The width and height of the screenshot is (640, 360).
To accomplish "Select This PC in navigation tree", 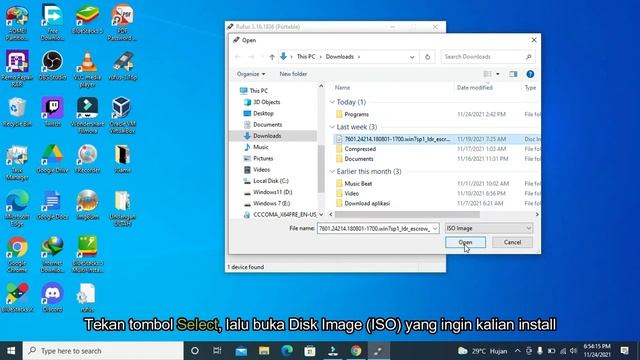I will point(258,91).
